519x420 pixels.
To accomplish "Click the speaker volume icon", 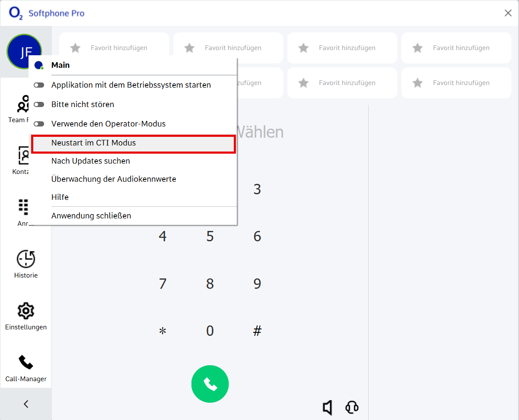I will click(x=328, y=407).
